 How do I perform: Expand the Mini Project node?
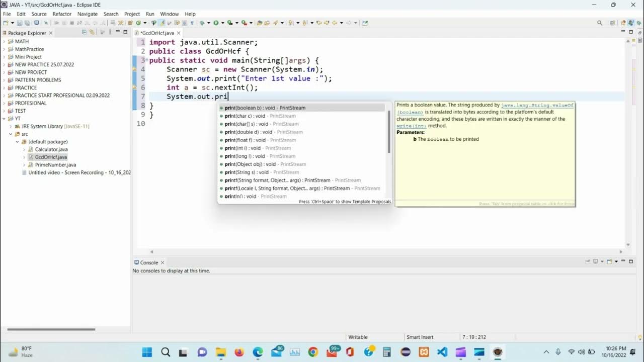click(x=4, y=57)
